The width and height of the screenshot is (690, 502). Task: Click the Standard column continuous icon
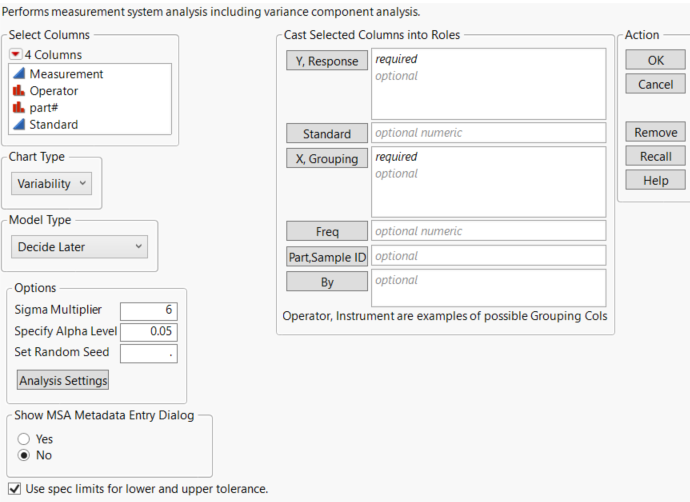[18, 125]
